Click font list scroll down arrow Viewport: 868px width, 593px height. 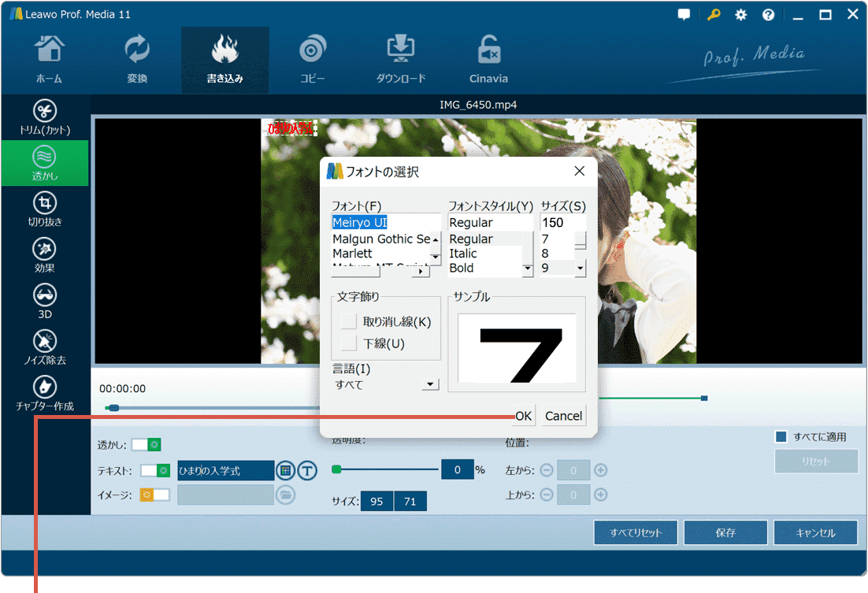tap(435, 257)
